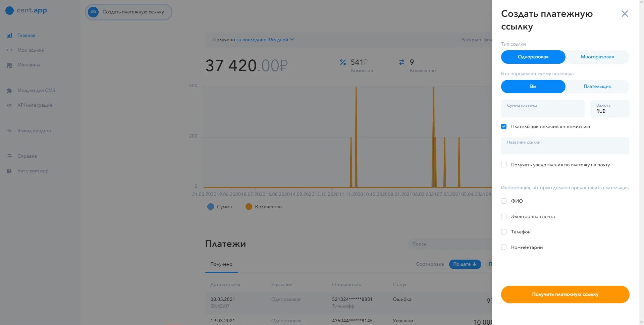
Task: Click the Поиск payments search field
Action: pyautogui.click(x=449, y=244)
